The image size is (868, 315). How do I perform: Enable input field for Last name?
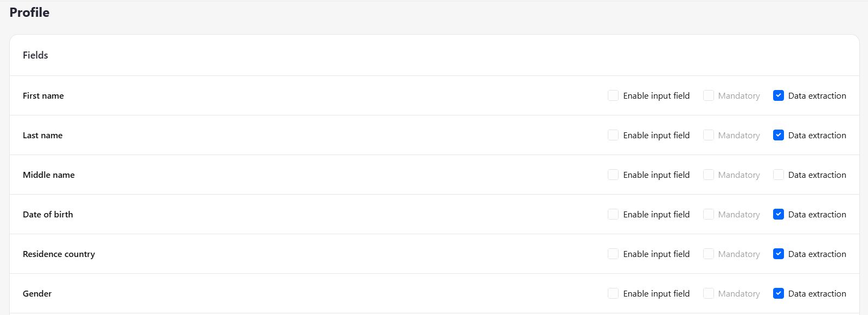tap(613, 135)
